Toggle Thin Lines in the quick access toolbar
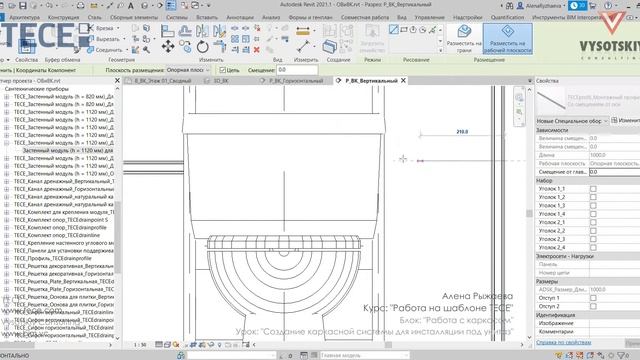640x360 pixels. click(171, 5)
